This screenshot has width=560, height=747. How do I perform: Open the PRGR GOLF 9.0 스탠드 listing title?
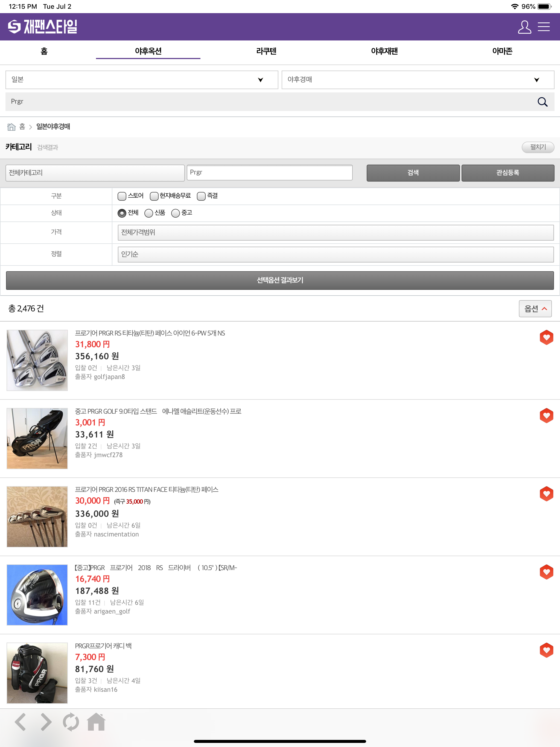(x=158, y=411)
